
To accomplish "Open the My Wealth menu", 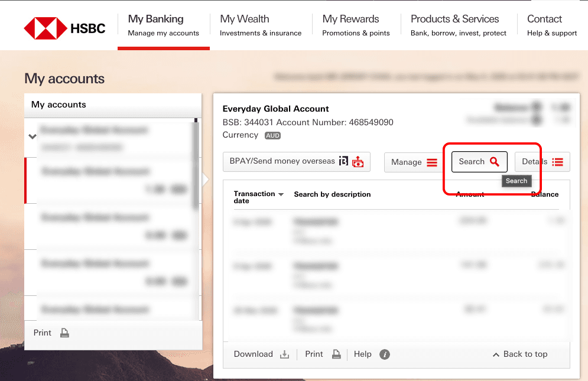I will [x=261, y=25].
